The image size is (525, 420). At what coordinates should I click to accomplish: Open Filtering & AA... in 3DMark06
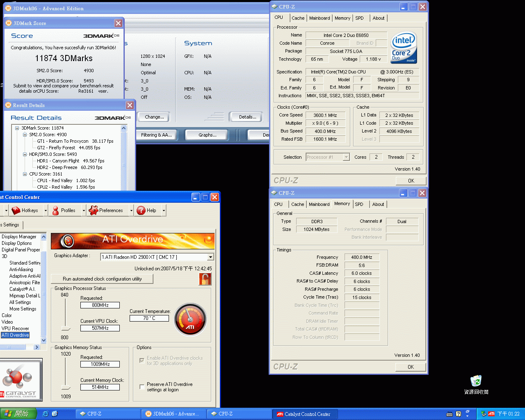156,135
